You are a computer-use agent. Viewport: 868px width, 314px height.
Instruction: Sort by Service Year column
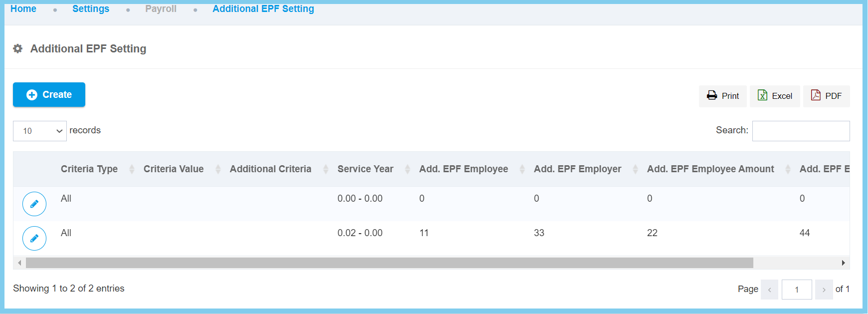coord(365,169)
